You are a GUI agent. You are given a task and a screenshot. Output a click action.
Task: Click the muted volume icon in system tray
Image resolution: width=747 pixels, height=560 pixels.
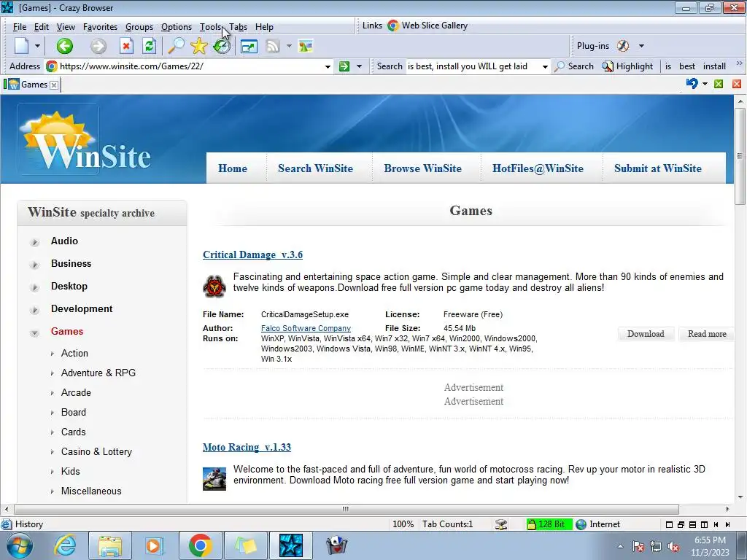click(673, 547)
